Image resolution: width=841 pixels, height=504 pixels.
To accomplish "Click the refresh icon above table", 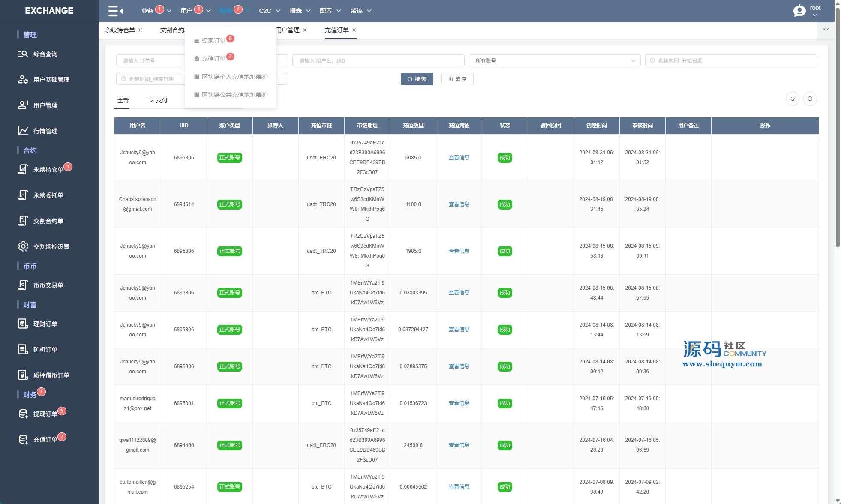I will click(x=792, y=99).
